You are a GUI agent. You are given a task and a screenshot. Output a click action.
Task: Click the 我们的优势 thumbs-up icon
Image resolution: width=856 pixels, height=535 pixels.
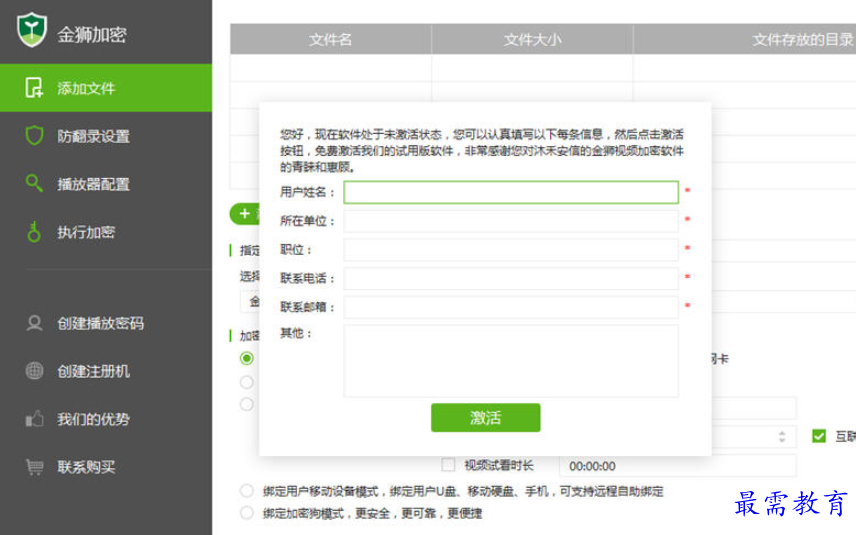34,419
